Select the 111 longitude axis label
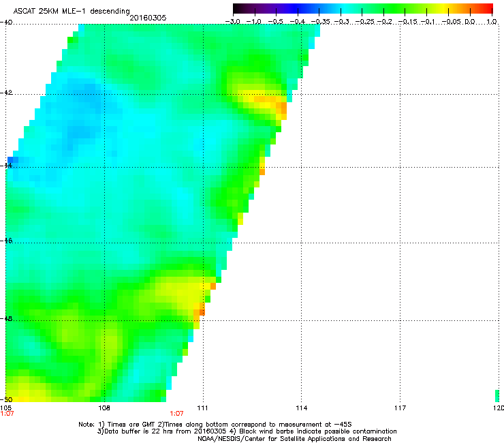504x443 pixels. pyautogui.click(x=202, y=408)
